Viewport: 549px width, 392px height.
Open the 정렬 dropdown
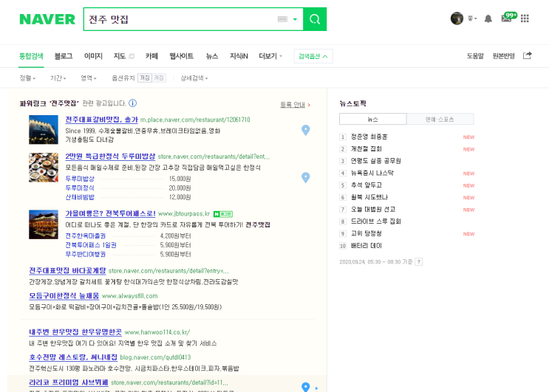pos(27,78)
